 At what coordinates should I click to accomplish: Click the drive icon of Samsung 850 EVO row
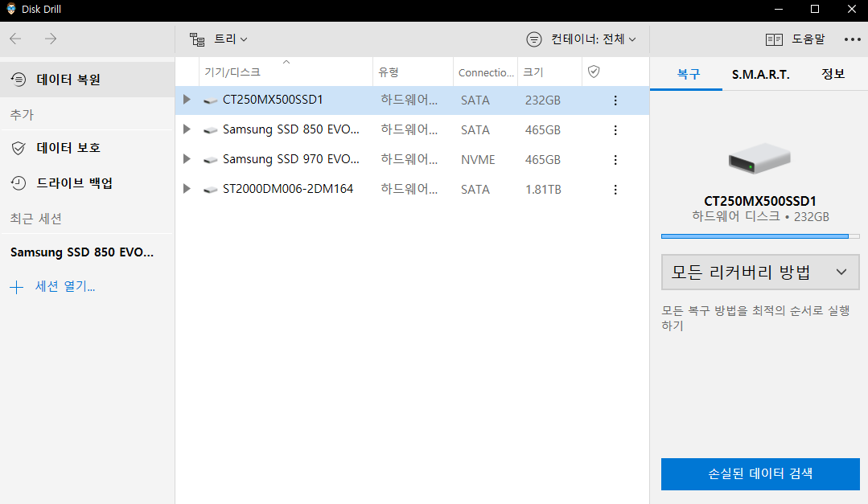click(x=210, y=130)
